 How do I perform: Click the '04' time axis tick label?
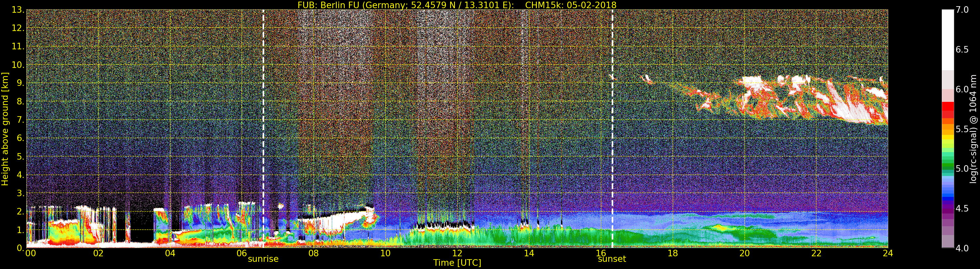[x=170, y=253]
